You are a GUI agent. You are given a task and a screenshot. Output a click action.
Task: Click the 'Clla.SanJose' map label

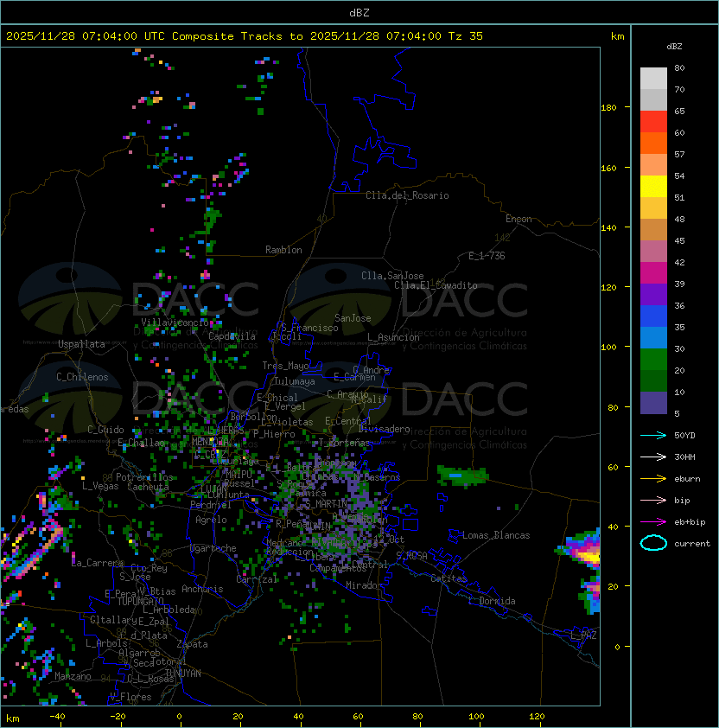click(x=392, y=276)
